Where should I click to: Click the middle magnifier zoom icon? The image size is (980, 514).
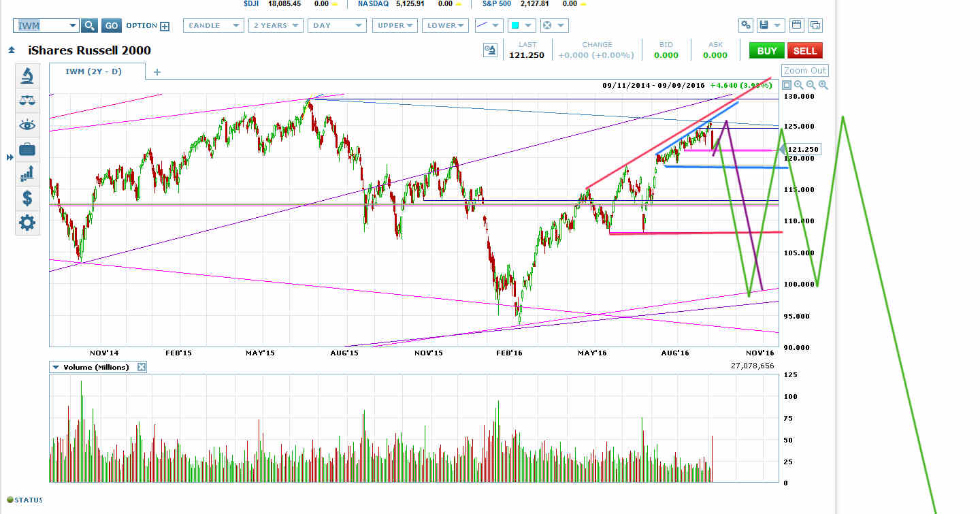(x=811, y=85)
